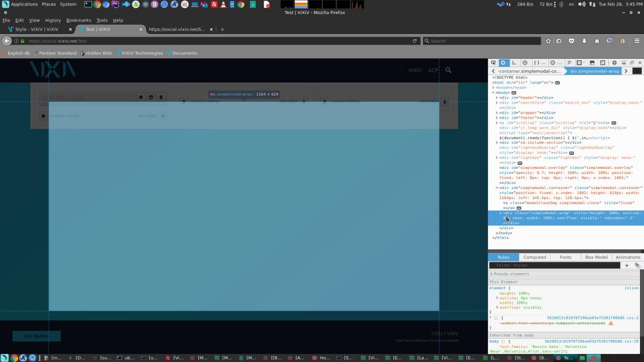Switch to the Box Model tab
The width and height of the screenshot is (644, 362).
(596, 257)
